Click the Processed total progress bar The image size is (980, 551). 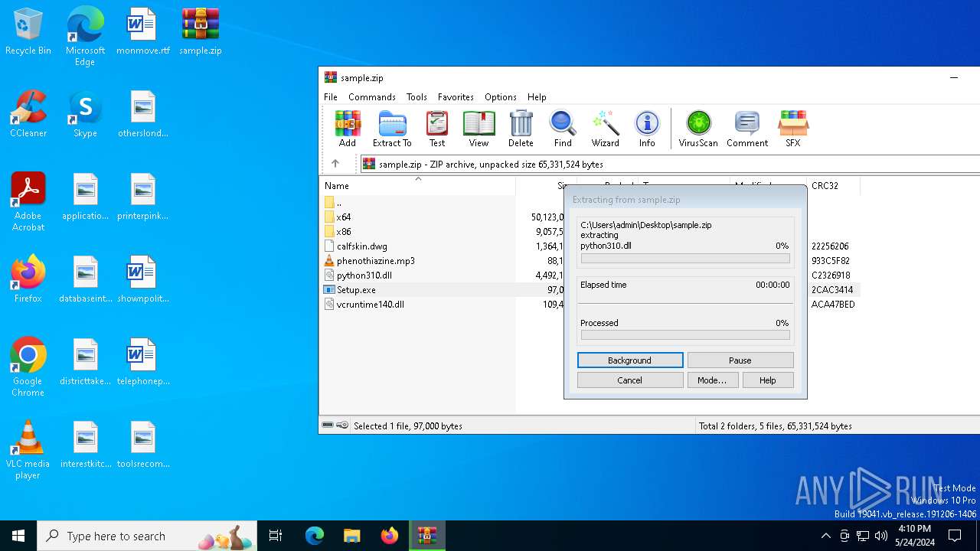coord(685,335)
